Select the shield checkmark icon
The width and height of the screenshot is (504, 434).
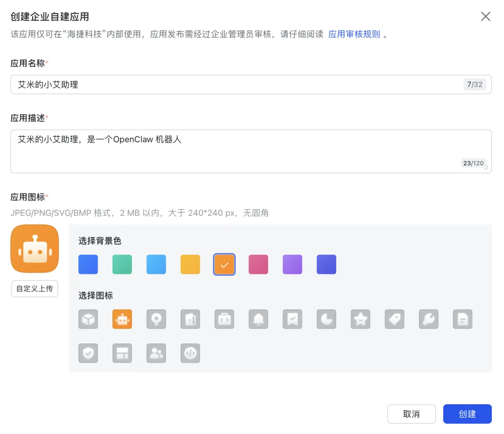tap(88, 353)
